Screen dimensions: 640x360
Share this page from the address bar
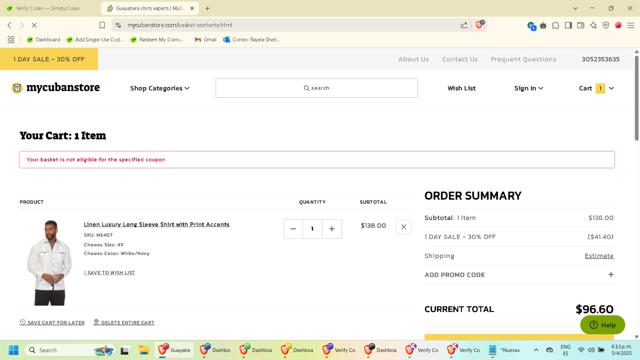[464, 25]
